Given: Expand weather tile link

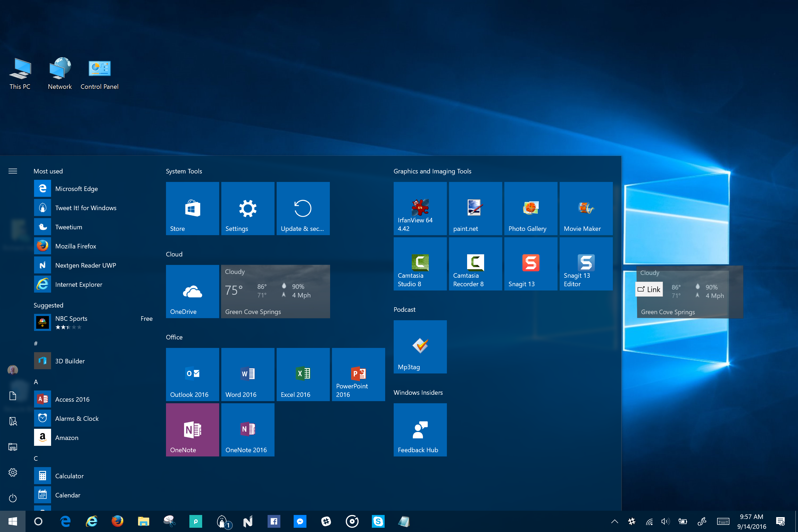Looking at the screenshot, I should (x=649, y=289).
